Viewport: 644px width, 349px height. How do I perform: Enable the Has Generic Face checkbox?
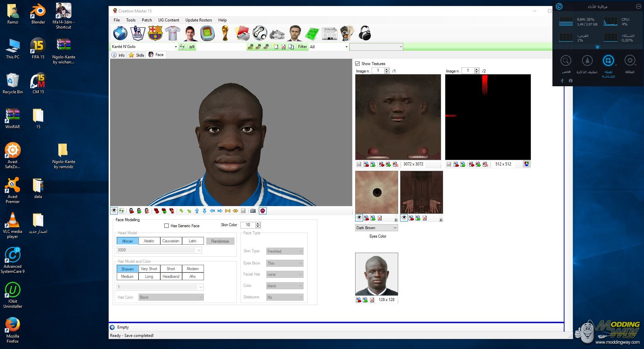point(166,226)
